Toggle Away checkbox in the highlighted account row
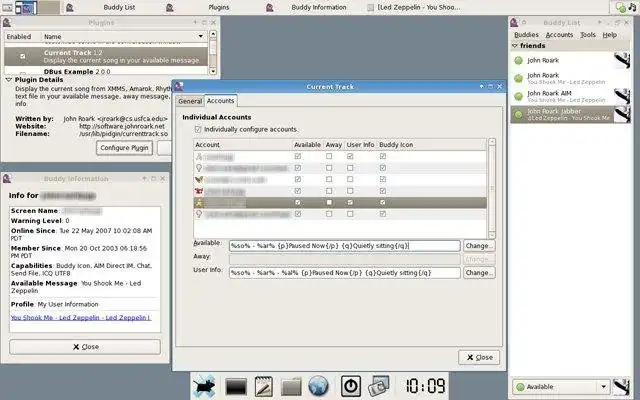 point(329,202)
